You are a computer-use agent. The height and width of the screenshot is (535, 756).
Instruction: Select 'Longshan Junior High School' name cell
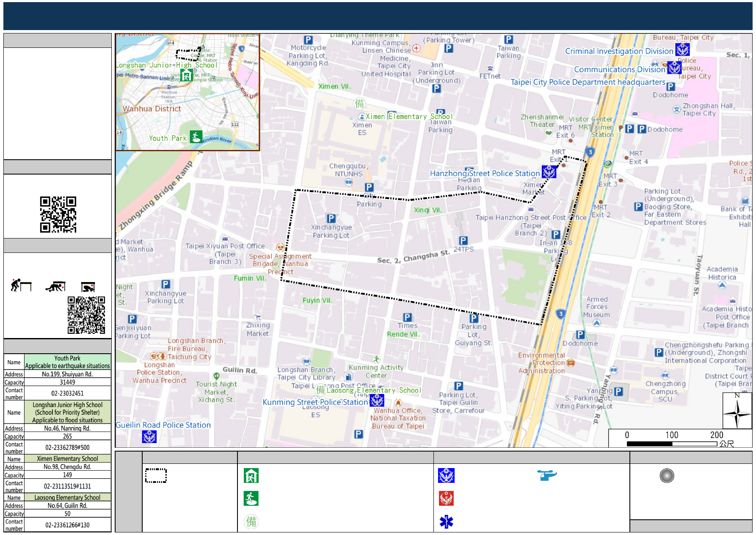click(x=67, y=412)
